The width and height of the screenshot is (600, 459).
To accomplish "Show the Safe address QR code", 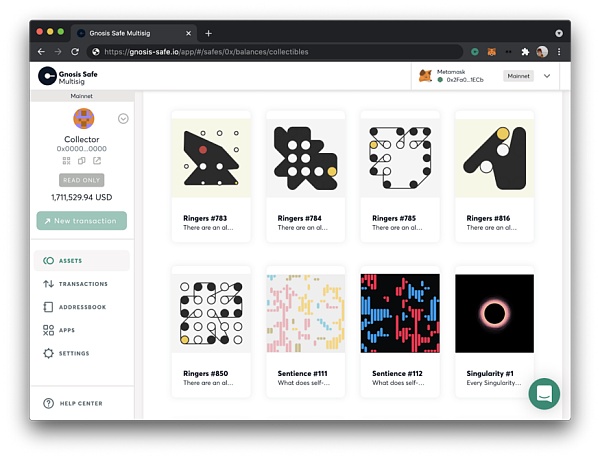I will click(66, 160).
